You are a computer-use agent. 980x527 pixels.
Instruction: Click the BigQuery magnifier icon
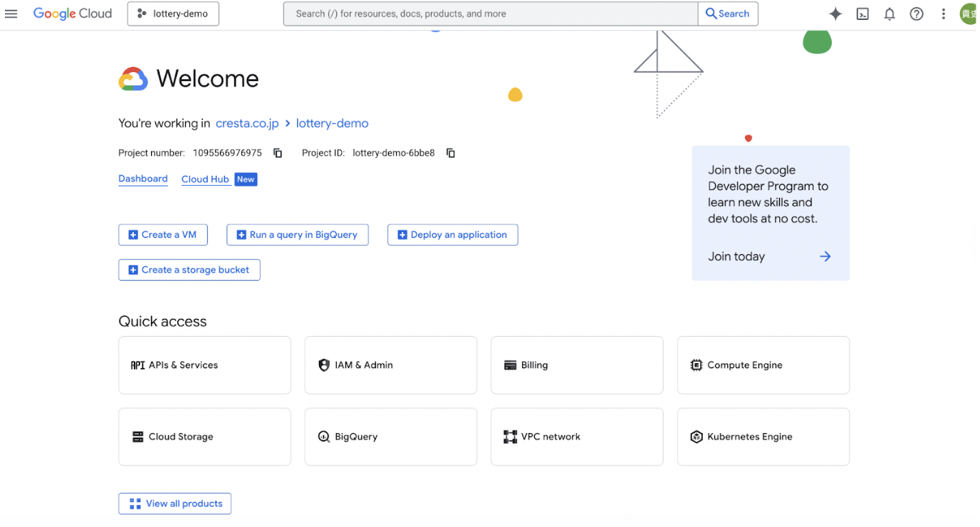[324, 437]
